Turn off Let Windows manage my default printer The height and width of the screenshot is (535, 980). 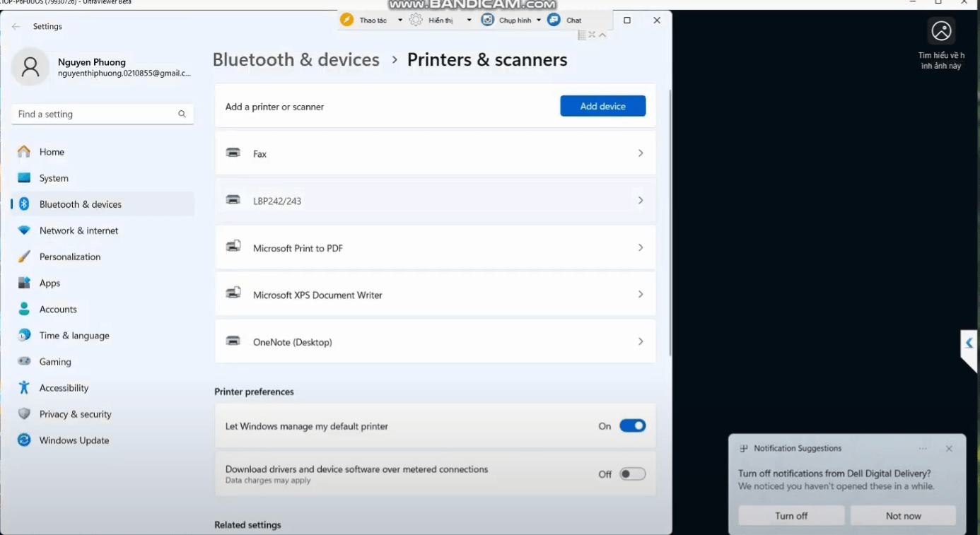(632, 426)
